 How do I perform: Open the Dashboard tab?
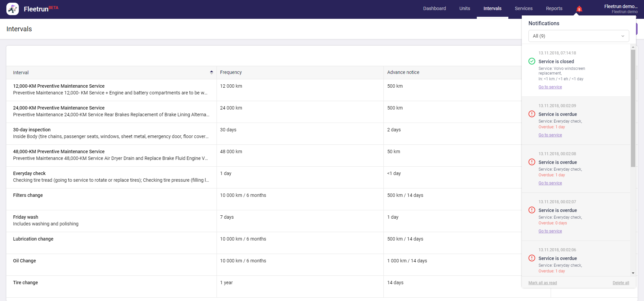[434, 9]
